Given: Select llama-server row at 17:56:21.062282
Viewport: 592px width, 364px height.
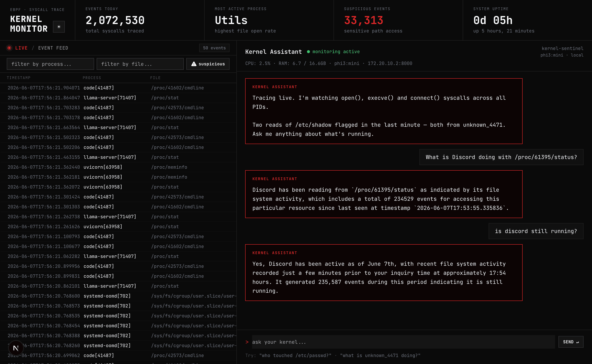Looking at the screenshot, I should point(118,256).
